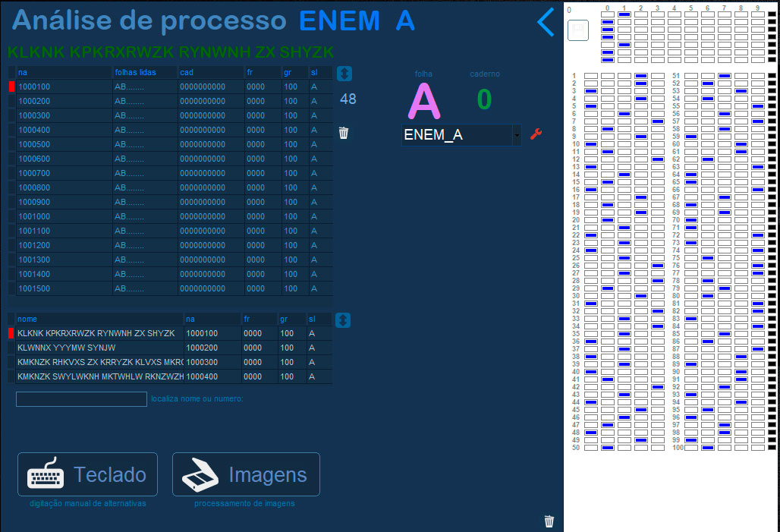This screenshot has height=532, width=780.
Task: Select row 1000300 in the upper table
Action: (171, 115)
